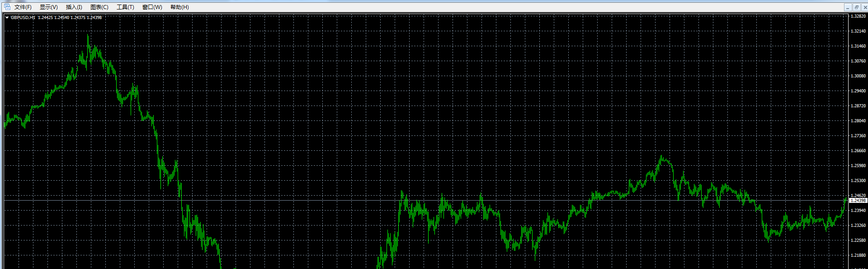The image size is (868, 269).
Task: Close the GBPUSD chart window
Action: pos(864,7)
